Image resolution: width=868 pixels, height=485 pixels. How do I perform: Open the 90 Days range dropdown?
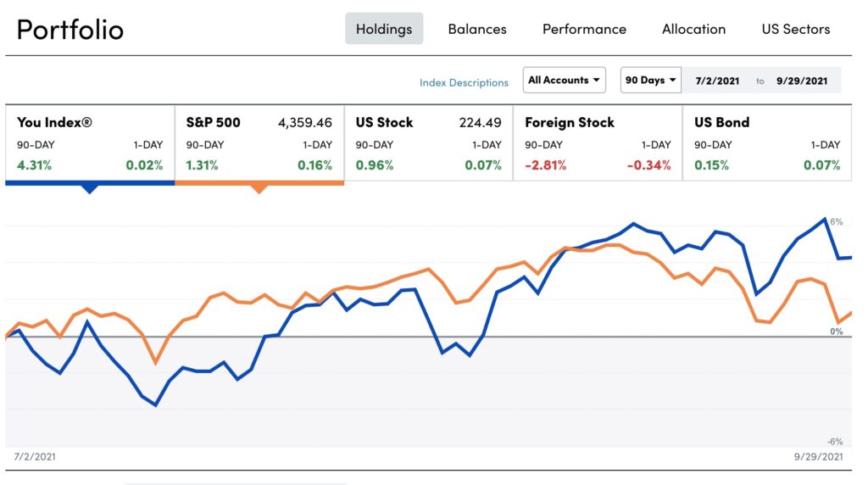click(650, 81)
